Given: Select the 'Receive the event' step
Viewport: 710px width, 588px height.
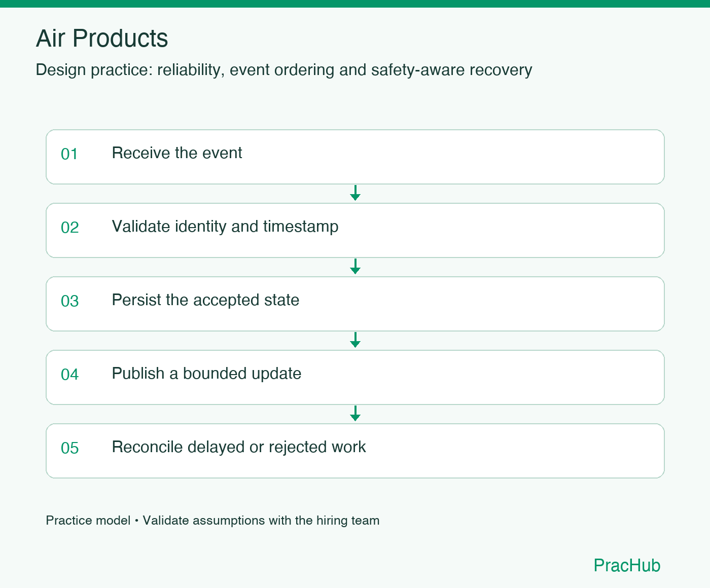Looking at the screenshot, I should pyautogui.click(x=355, y=157).
